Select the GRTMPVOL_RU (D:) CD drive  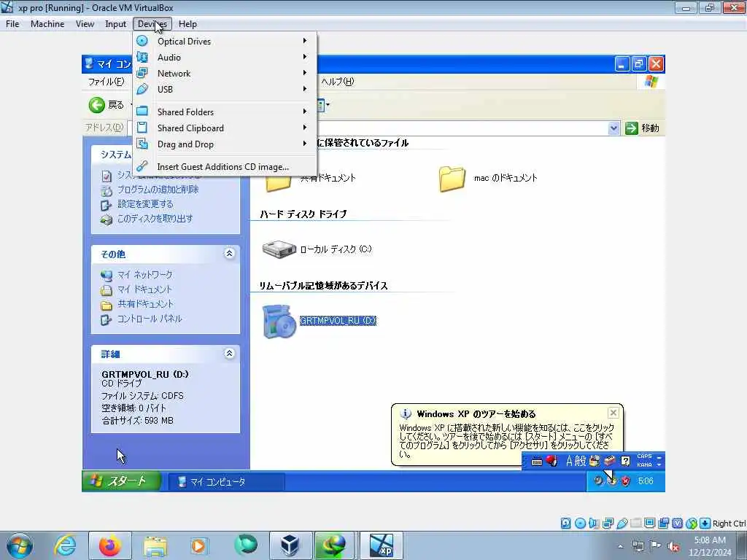coord(320,321)
